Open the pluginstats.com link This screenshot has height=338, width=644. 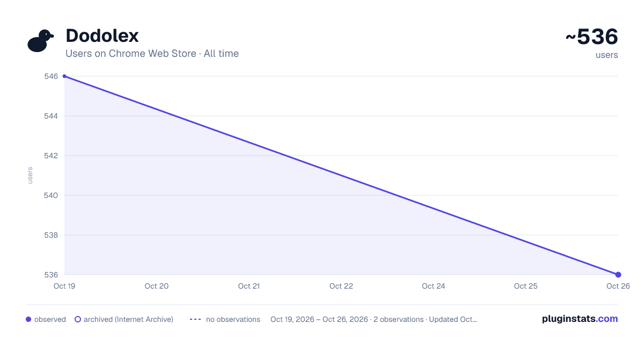[x=580, y=319]
